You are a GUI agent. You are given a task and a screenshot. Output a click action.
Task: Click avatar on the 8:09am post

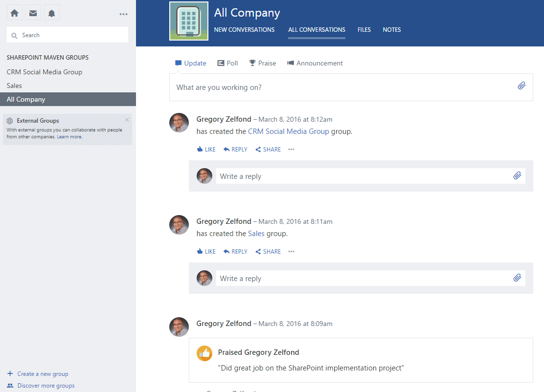coord(179,327)
